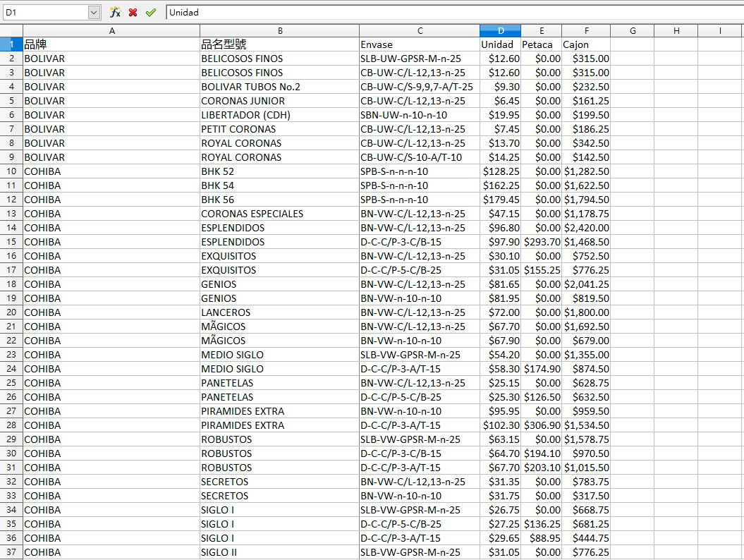Click the Unidad header cell
744x560 pixels.
coord(500,44)
